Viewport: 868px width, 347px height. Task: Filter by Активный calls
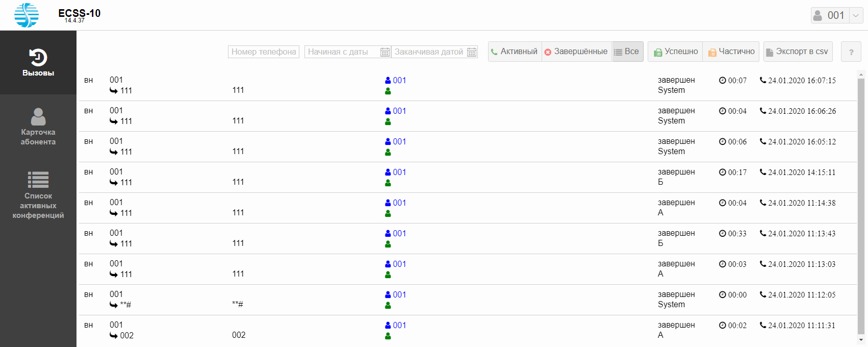[x=515, y=52]
